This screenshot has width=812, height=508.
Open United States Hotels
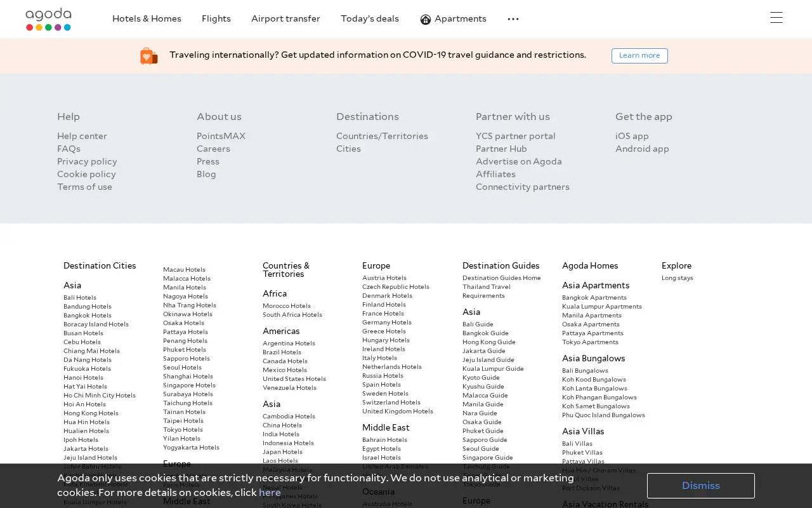pyautogui.click(x=294, y=378)
